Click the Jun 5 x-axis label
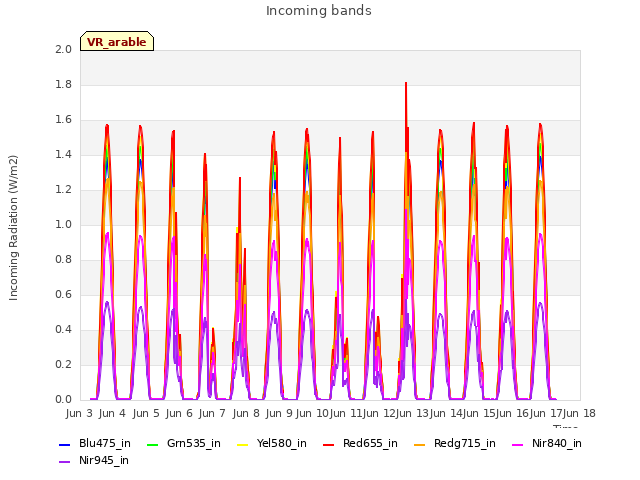Image resolution: width=640 pixels, height=480 pixels. tap(146, 413)
